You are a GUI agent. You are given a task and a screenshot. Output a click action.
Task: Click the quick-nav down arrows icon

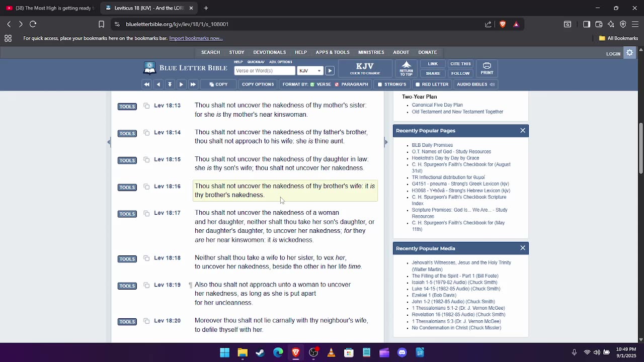coord(170,84)
